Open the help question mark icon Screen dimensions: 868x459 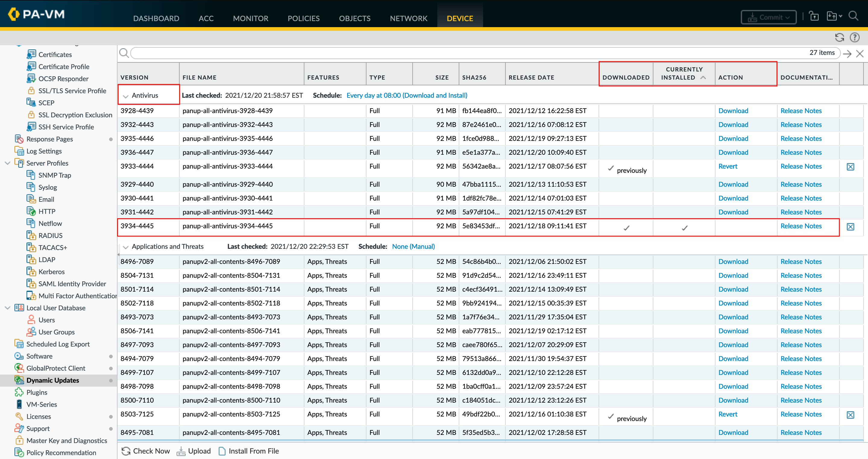click(854, 37)
